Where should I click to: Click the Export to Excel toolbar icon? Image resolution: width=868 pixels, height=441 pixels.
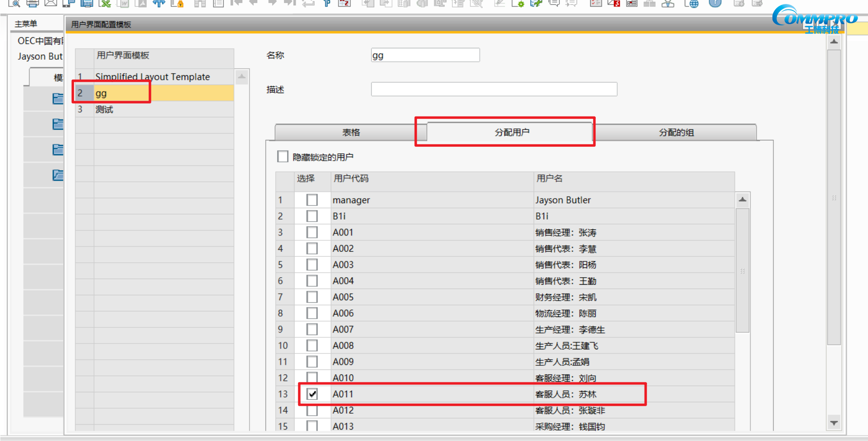tap(105, 3)
